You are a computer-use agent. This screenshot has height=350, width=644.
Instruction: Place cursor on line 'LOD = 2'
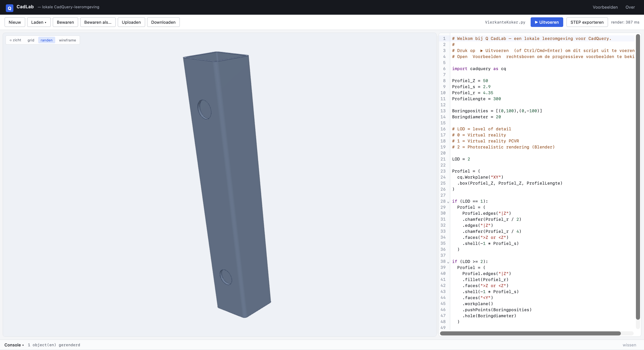(461, 159)
